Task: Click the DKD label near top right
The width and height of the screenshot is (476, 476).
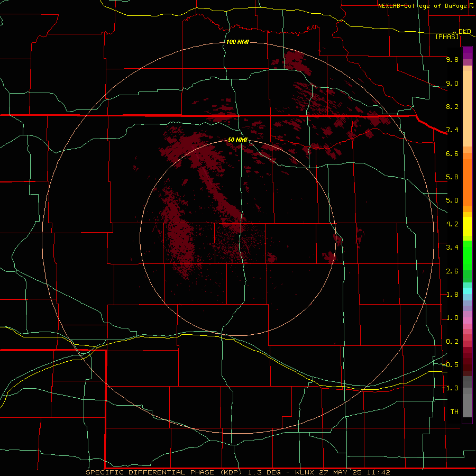Action: click(465, 32)
